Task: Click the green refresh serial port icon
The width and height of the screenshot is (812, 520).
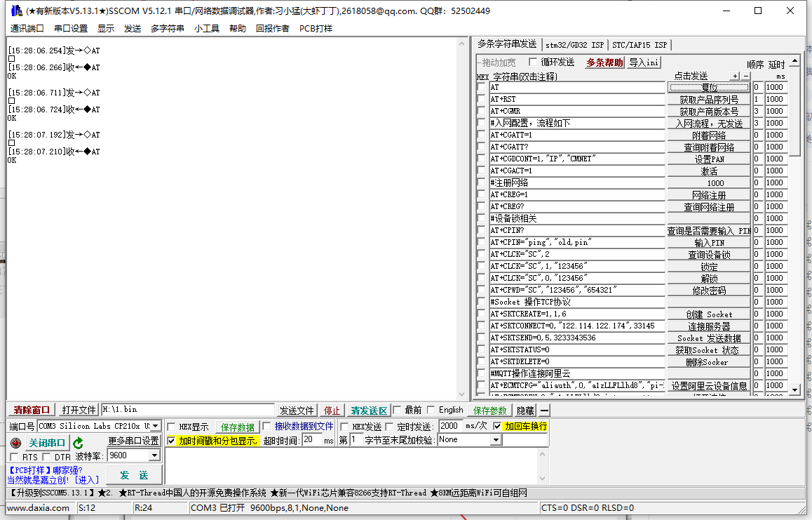Action: (x=78, y=444)
